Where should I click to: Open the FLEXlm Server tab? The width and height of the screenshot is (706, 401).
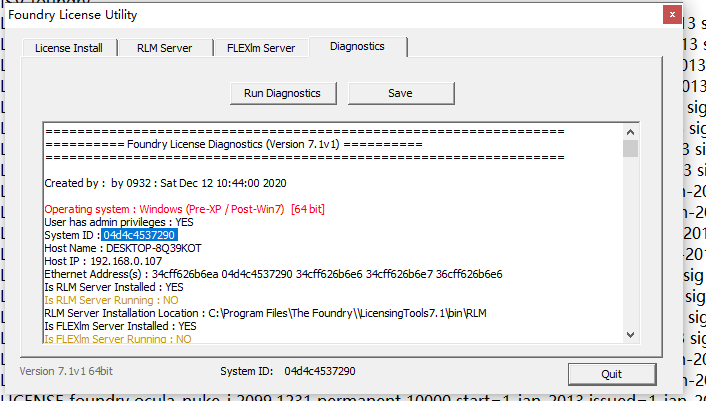261,48
